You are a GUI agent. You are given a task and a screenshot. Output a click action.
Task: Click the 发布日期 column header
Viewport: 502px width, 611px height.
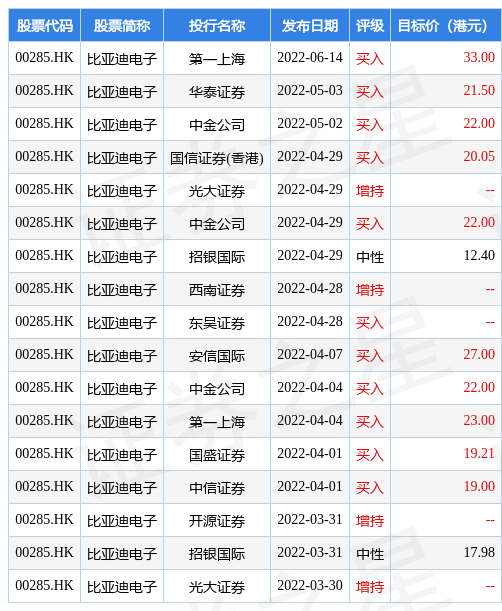(310, 26)
